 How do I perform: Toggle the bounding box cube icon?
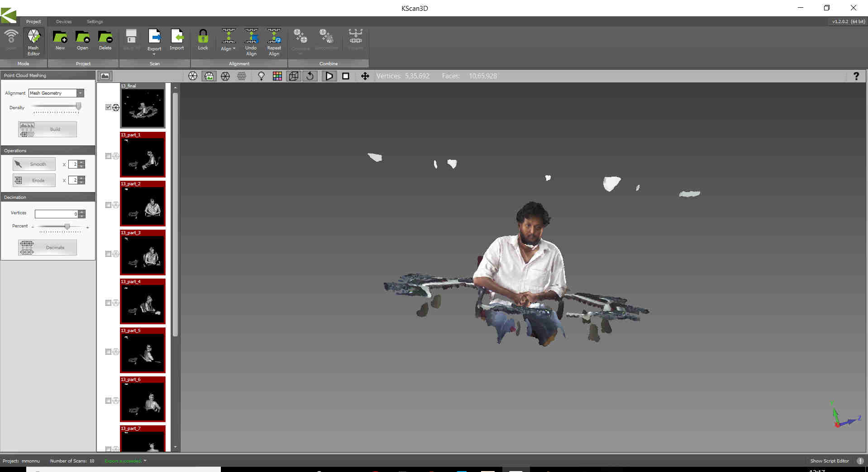click(294, 76)
